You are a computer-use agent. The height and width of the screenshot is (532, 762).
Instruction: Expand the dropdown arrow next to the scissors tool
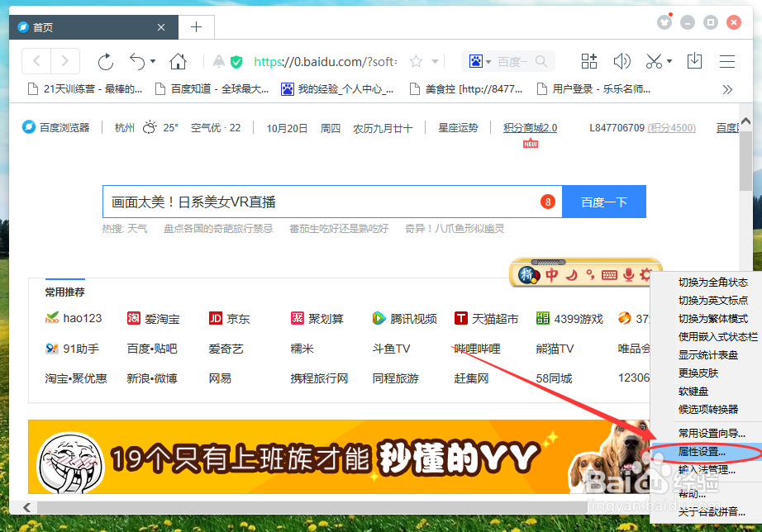(669, 60)
